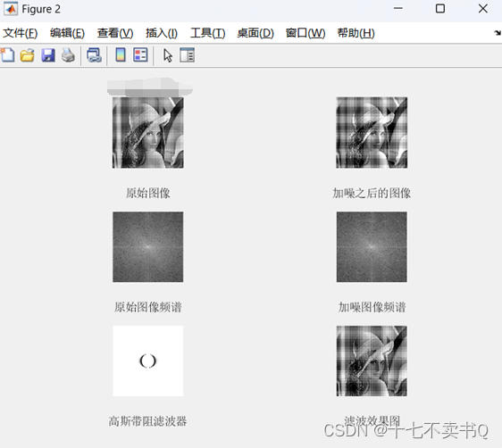Select the 原始图像频谱 spectrum plot
The width and height of the screenshot is (502, 448).
pyautogui.click(x=148, y=246)
